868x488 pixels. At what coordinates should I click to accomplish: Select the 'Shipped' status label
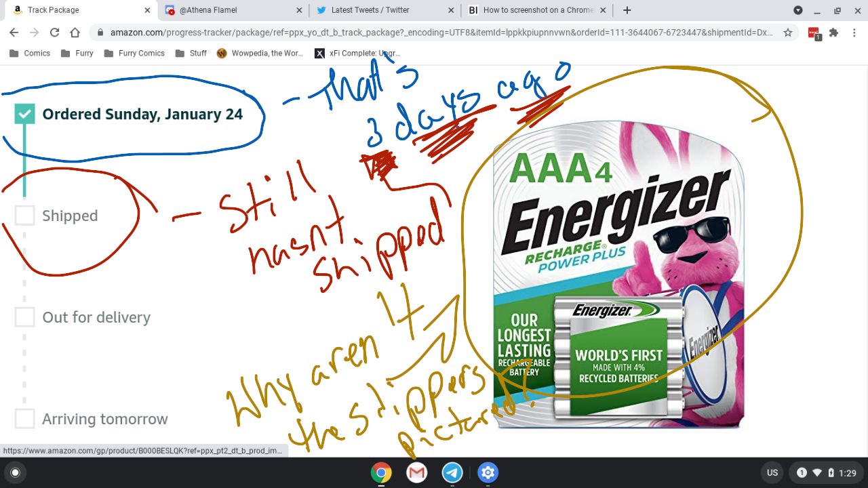point(70,216)
